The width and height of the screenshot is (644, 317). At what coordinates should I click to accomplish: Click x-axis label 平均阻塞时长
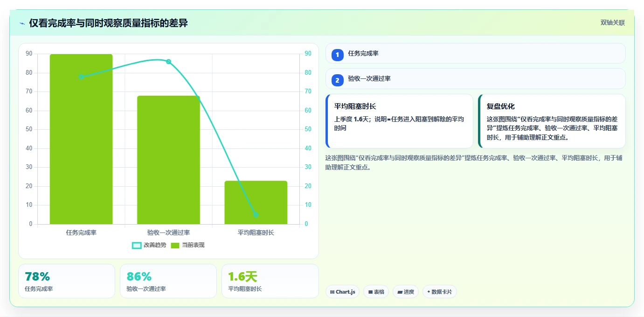[256, 232]
